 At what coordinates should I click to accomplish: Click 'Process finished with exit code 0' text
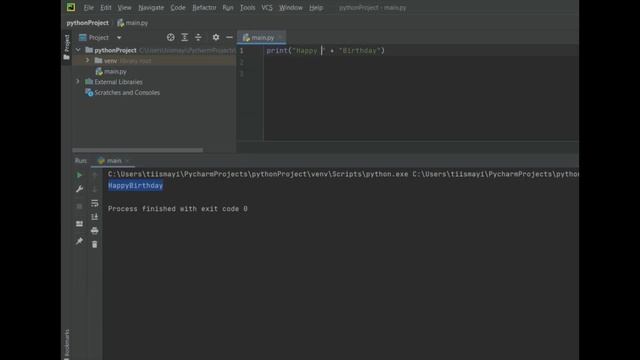[x=178, y=209]
